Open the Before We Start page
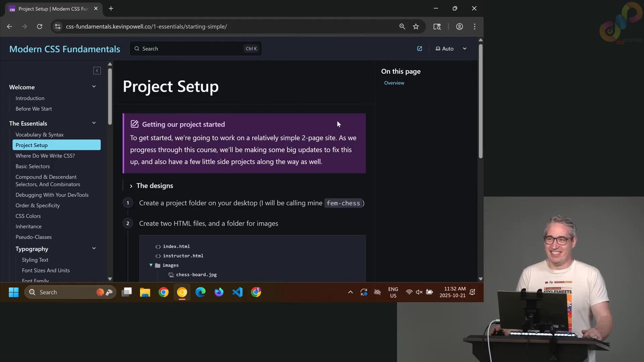This screenshot has width=644, height=362. (34, 109)
